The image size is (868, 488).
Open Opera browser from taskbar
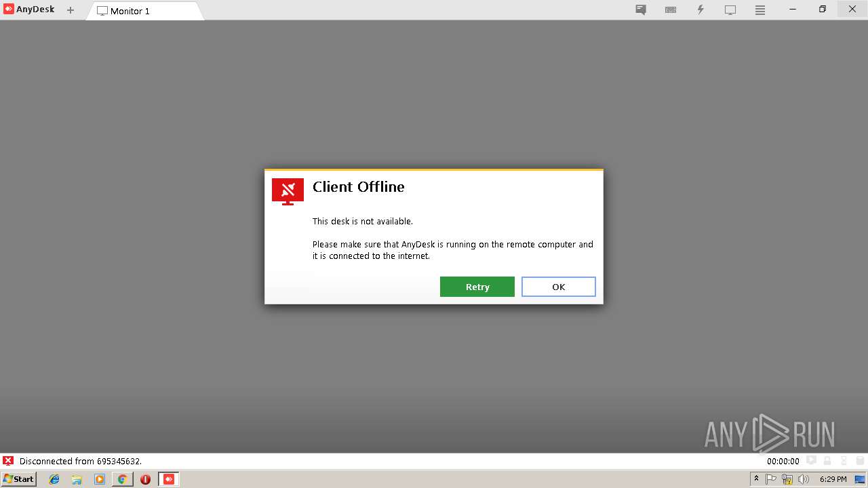coord(145,479)
